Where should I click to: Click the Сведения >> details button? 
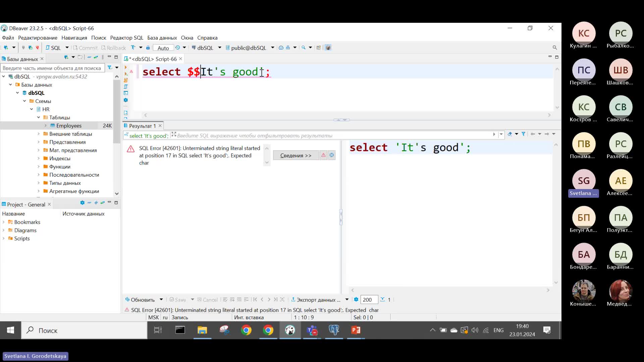pos(296,155)
